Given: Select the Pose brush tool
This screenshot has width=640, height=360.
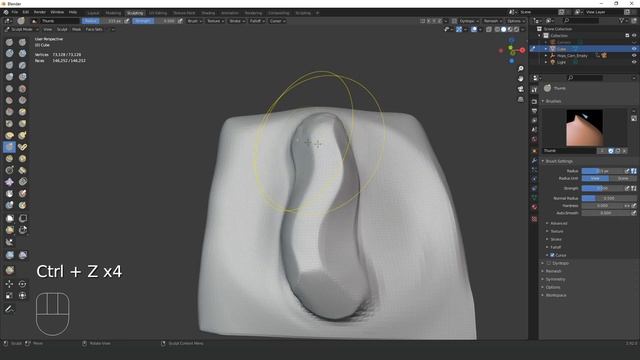Looking at the screenshot, I should point(22,147).
